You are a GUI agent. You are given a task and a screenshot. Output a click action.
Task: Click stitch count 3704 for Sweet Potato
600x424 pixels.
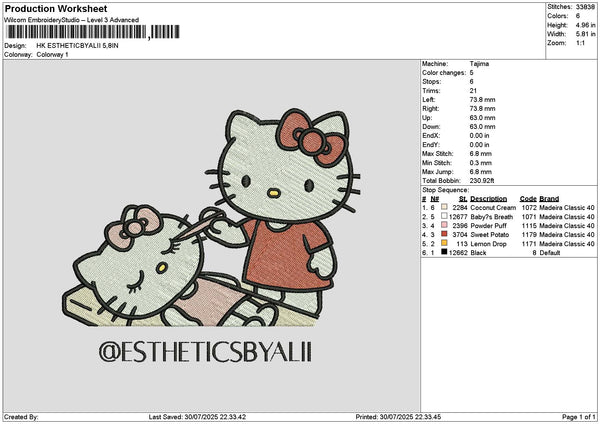click(460, 235)
